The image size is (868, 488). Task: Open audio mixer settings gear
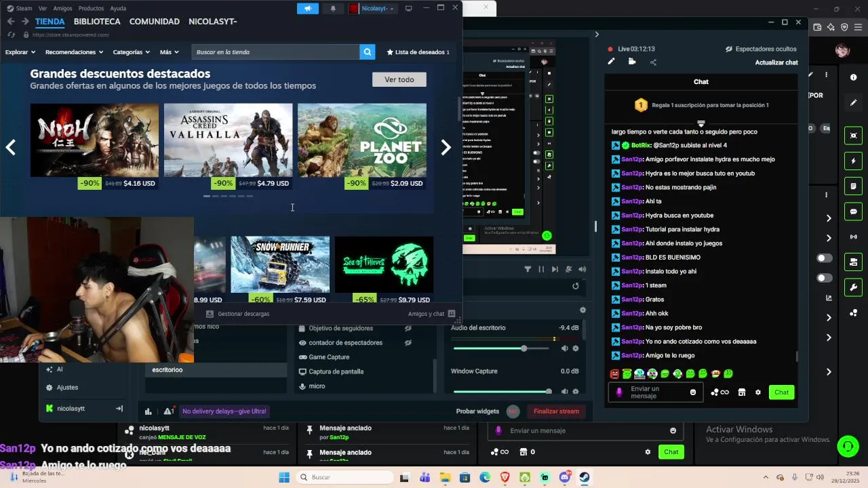[x=583, y=310]
